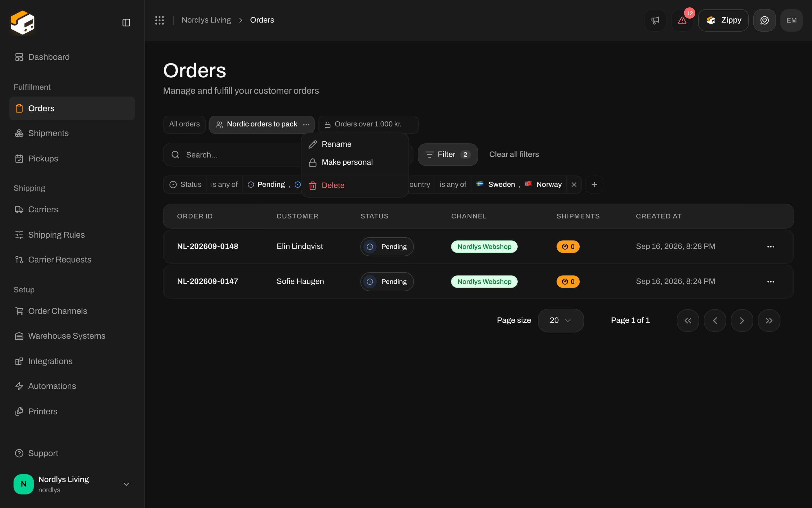Click the Status filter field chip
Viewport: 812px width, 508px height.
[185, 185]
